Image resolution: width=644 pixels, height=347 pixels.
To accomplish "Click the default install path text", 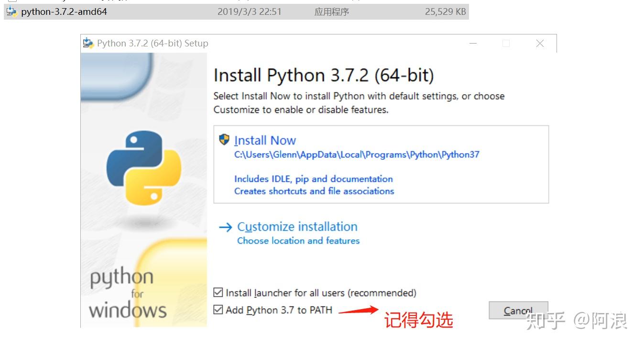I will click(357, 155).
